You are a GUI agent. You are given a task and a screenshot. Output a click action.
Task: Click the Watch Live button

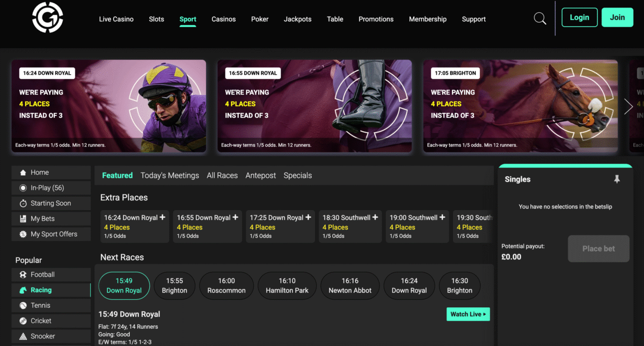pos(468,314)
